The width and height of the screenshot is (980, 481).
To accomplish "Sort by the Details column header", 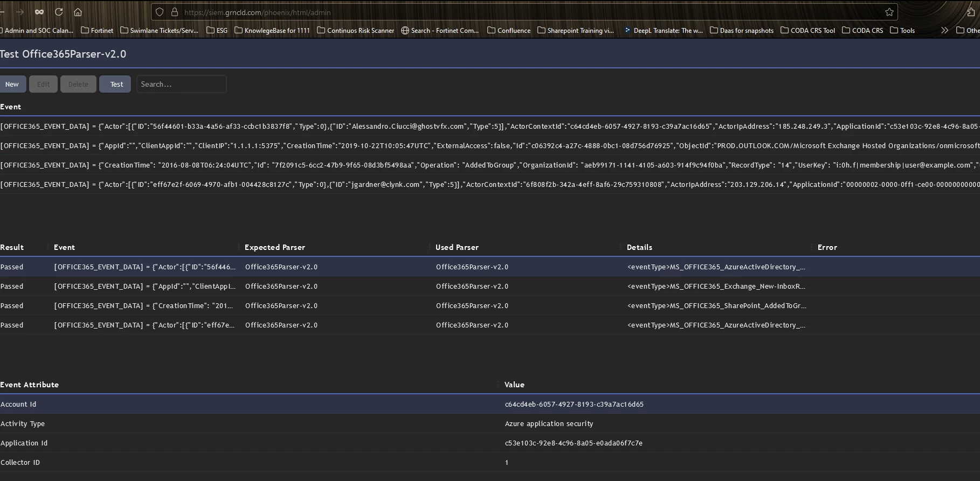I will pos(639,247).
